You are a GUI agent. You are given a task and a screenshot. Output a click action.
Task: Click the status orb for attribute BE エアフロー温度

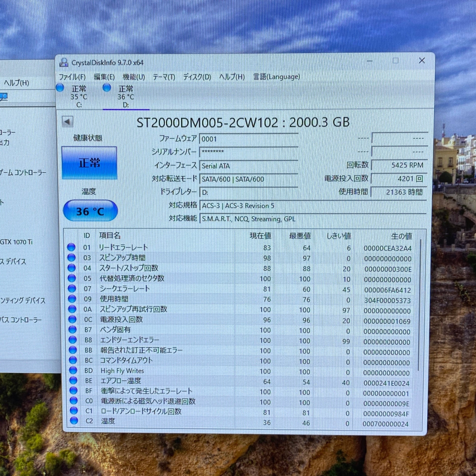[x=73, y=381]
